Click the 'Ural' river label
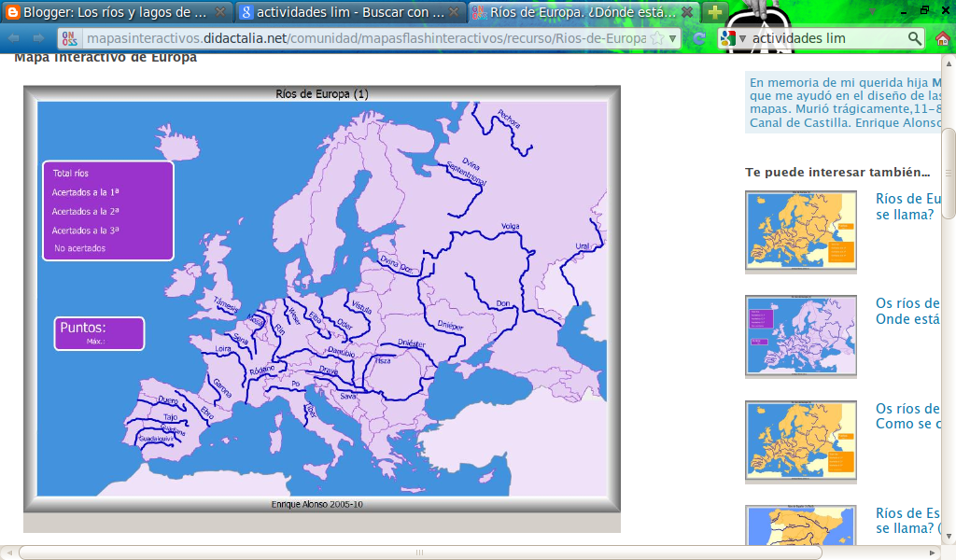Screen dimensions: 956x560 pyautogui.click(x=583, y=246)
